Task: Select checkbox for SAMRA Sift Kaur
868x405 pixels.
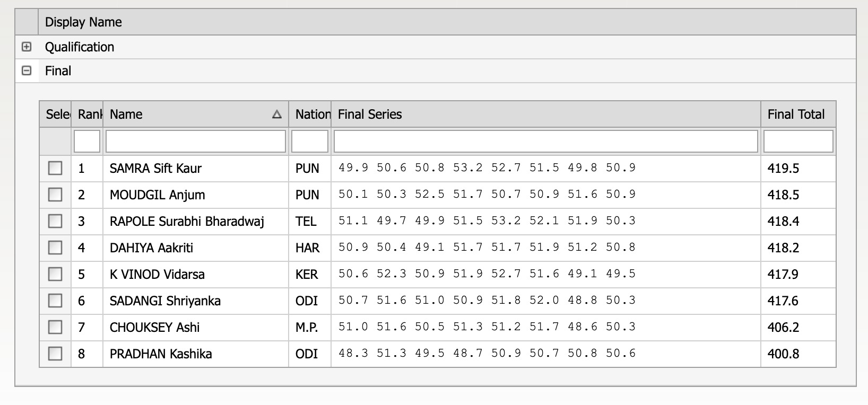Action: 55,168
